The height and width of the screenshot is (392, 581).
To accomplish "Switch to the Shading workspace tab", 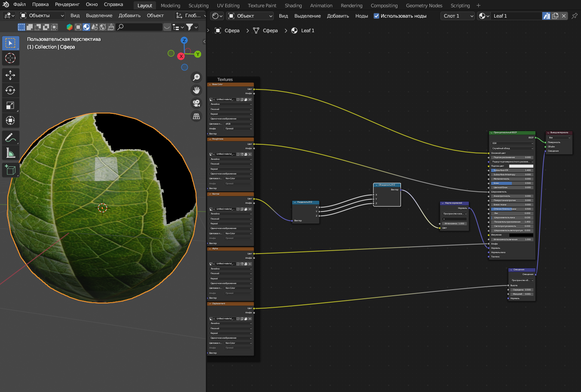I will click(x=293, y=6).
